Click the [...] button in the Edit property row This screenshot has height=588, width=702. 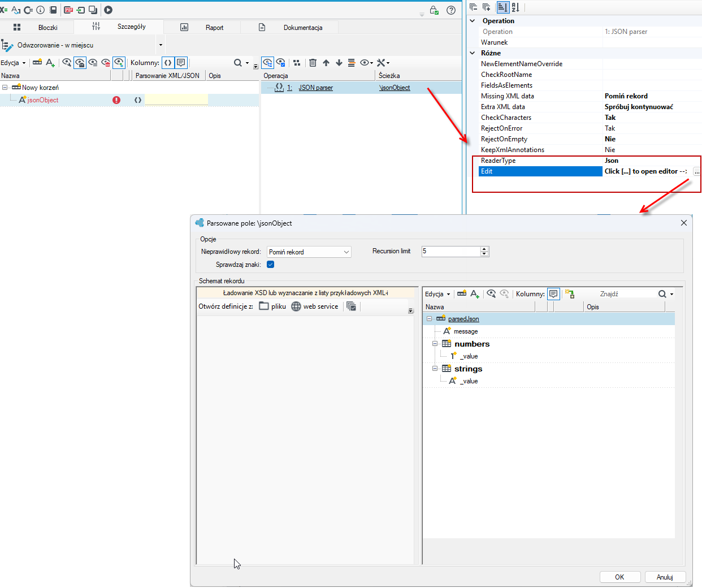point(697,171)
